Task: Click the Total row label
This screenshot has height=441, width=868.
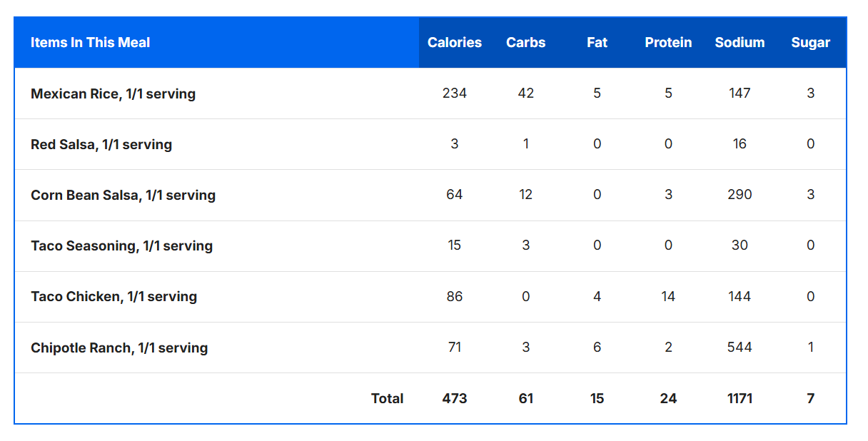Action: [x=387, y=399]
